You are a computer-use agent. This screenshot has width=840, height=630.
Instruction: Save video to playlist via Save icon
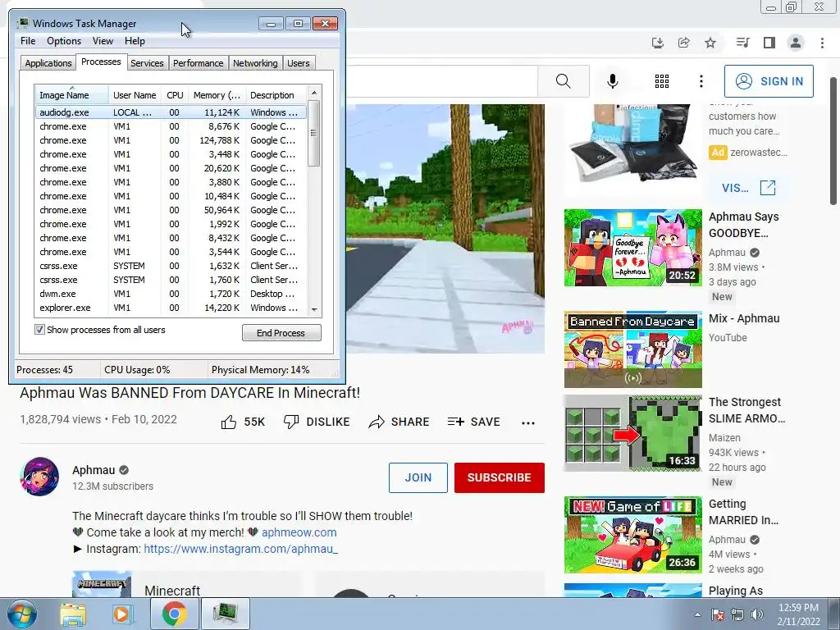(x=456, y=422)
